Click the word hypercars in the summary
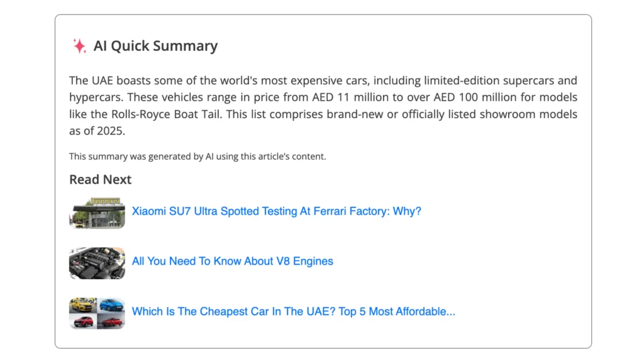 (x=96, y=97)
